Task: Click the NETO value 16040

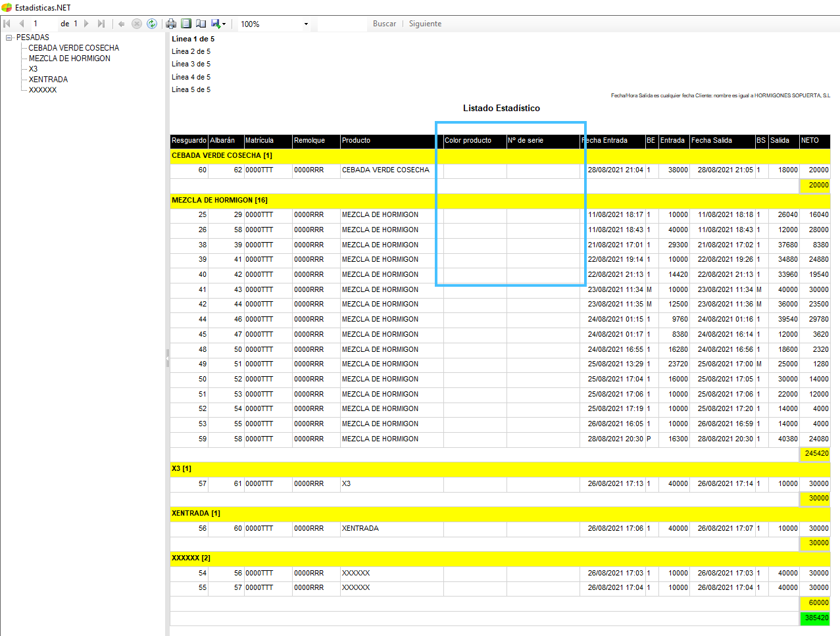Action: click(819, 215)
